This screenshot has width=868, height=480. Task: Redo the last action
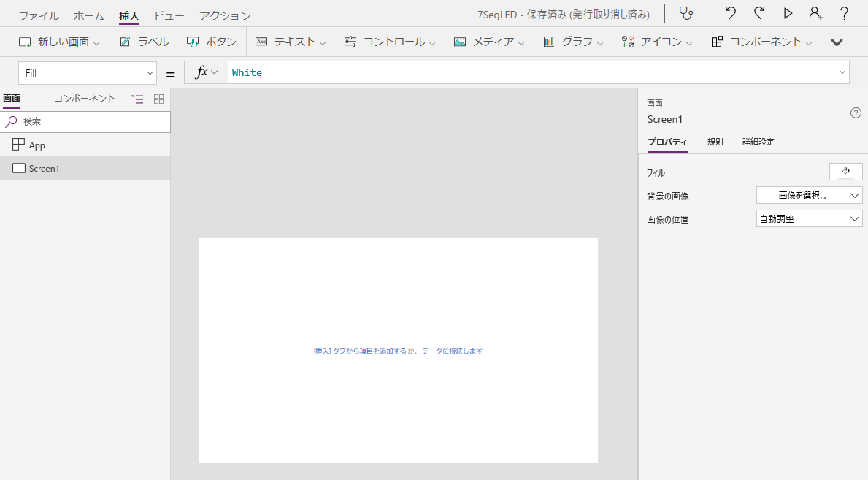(759, 13)
